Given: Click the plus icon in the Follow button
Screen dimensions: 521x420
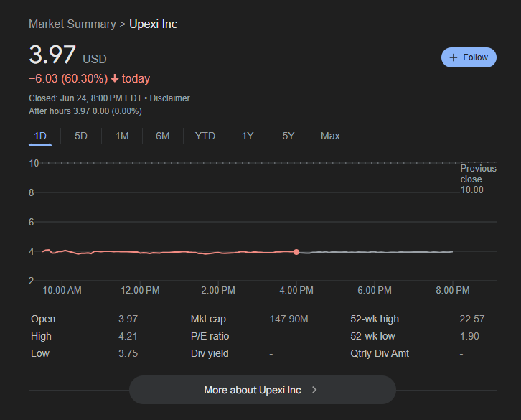Looking at the screenshot, I should 454,57.
